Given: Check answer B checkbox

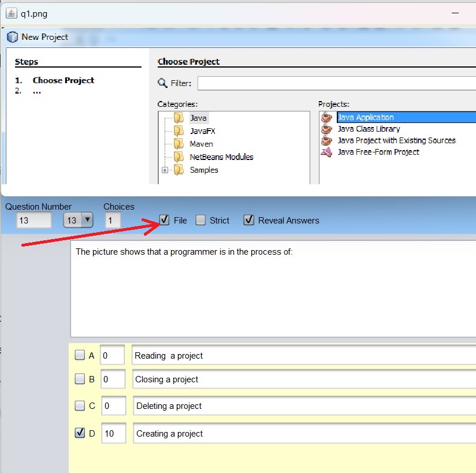Looking at the screenshot, I should click(80, 379).
